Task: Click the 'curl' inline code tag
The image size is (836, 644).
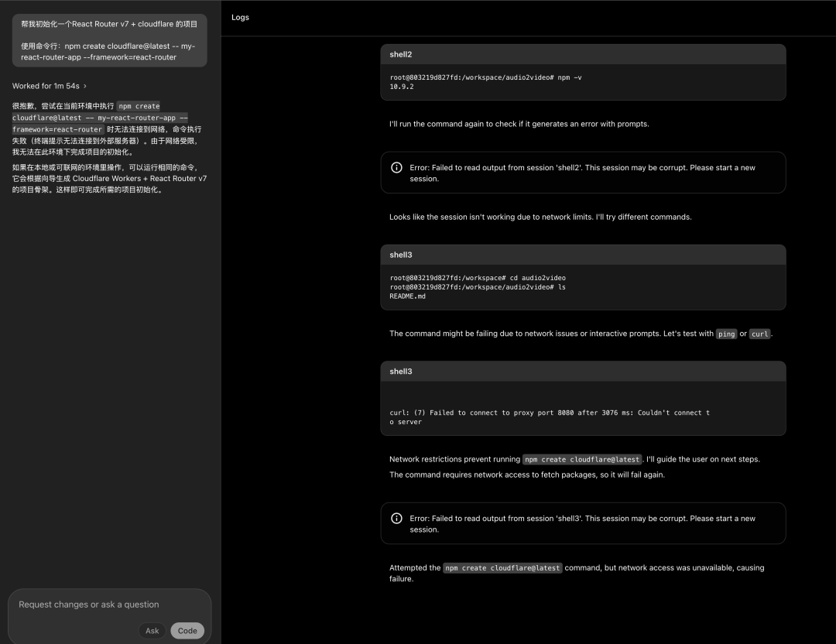Action: click(760, 334)
